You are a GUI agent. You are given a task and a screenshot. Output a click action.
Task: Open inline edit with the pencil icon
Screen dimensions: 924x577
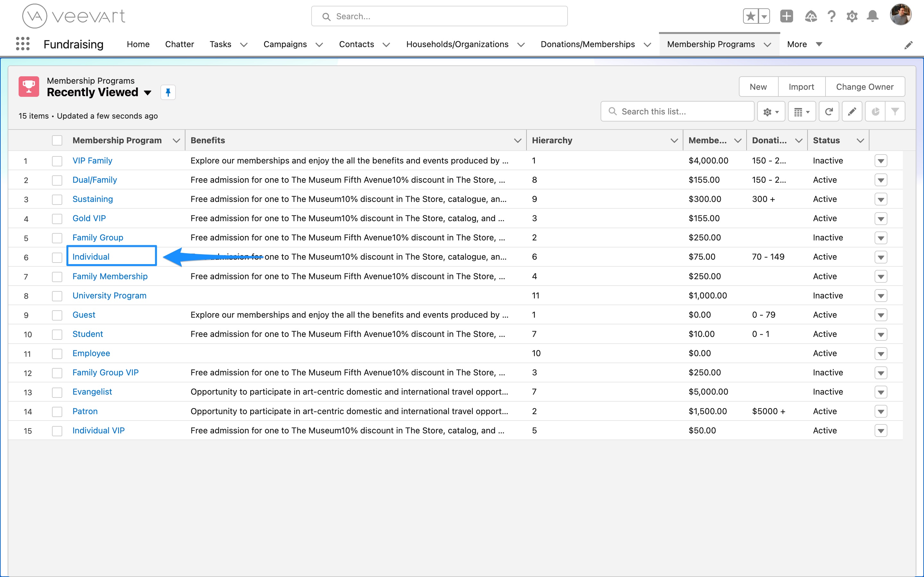(852, 111)
